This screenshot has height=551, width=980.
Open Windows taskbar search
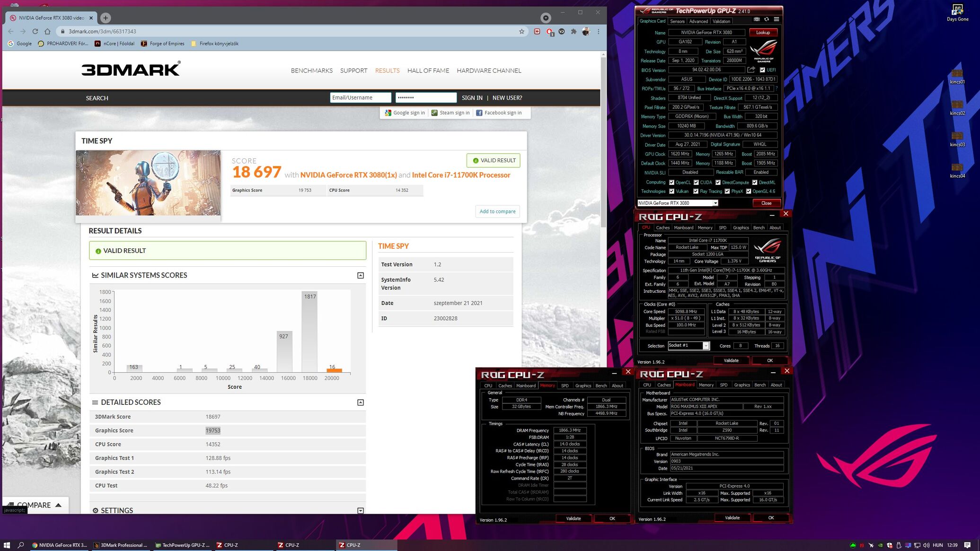click(21, 545)
